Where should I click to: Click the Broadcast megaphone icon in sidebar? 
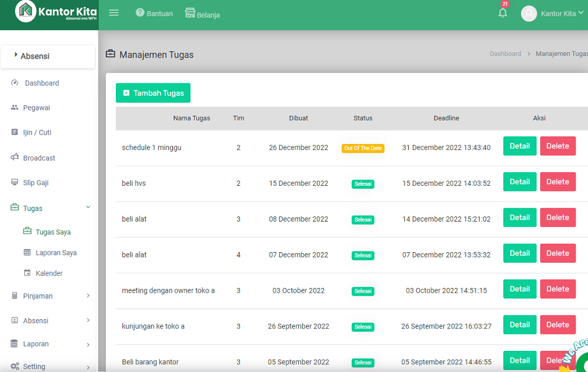tap(15, 157)
